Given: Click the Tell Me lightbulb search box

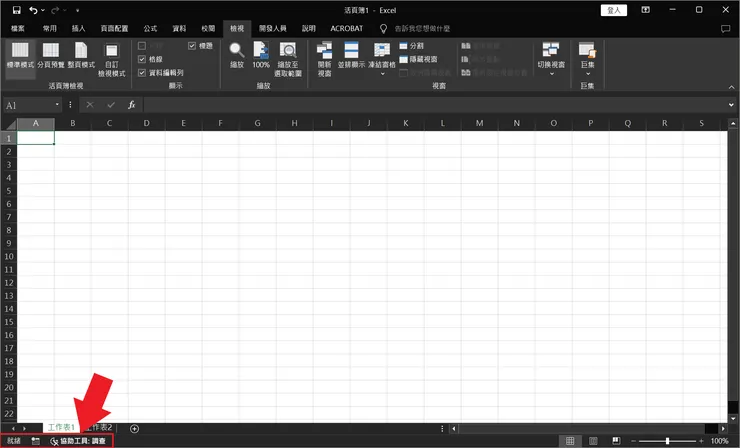Looking at the screenshot, I should coord(415,28).
